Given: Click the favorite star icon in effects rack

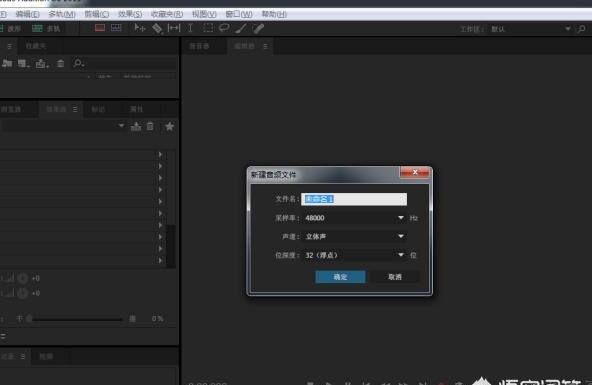Looking at the screenshot, I should tap(170, 126).
